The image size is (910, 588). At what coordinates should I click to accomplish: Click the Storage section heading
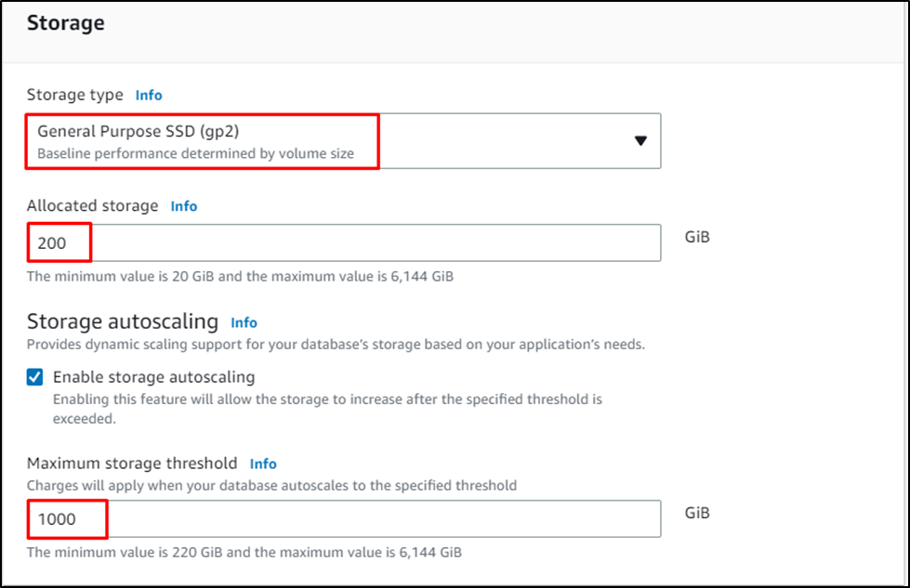(65, 23)
